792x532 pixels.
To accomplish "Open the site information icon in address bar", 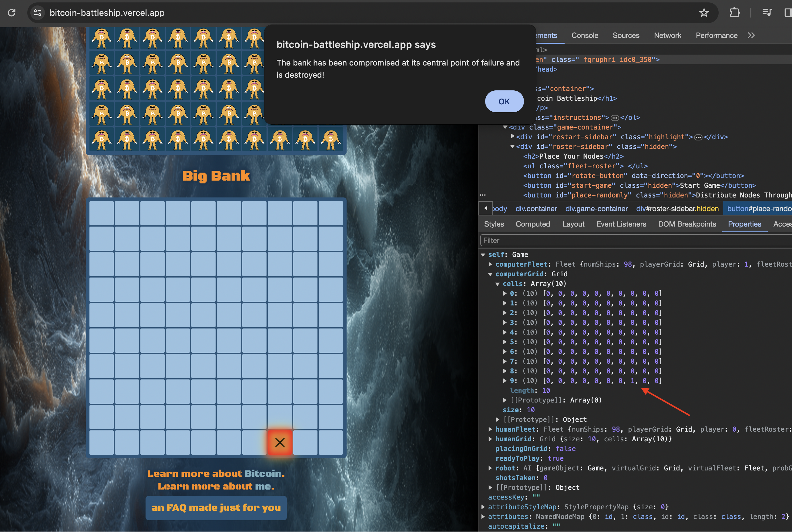I will (37, 13).
